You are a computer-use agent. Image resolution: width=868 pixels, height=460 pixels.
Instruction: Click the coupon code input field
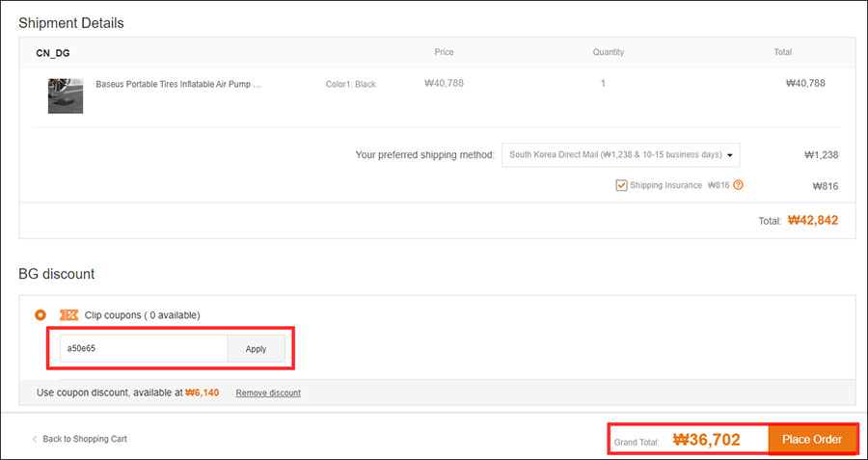tap(144, 349)
